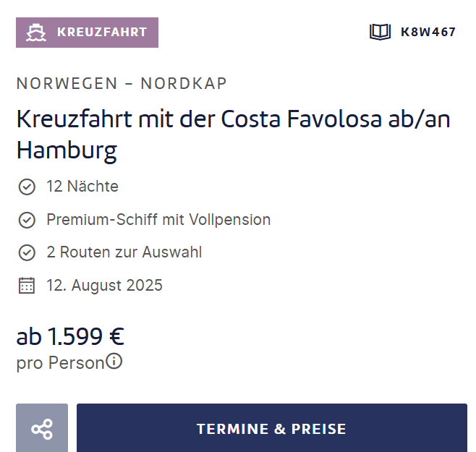
Task: Click the ship icon in Kreuzfahrt badge
Action: click(36, 32)
